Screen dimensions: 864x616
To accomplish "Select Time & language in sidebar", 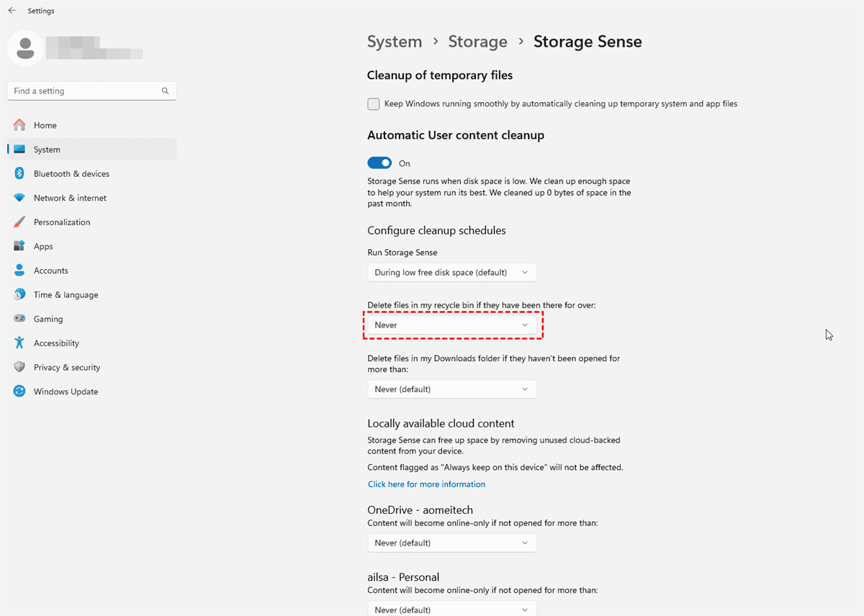I will coord(66,295).
